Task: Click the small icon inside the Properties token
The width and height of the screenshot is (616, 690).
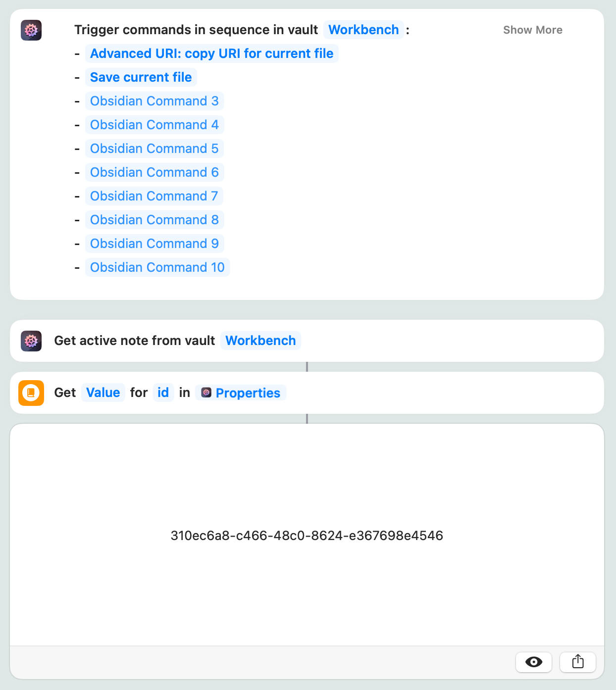Action: [x=206, y=393]
